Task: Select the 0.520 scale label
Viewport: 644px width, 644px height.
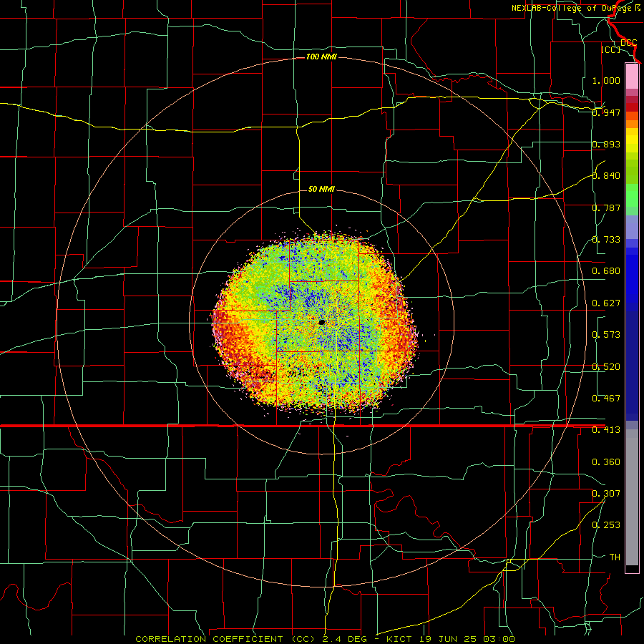Action: tap(606, 367)
